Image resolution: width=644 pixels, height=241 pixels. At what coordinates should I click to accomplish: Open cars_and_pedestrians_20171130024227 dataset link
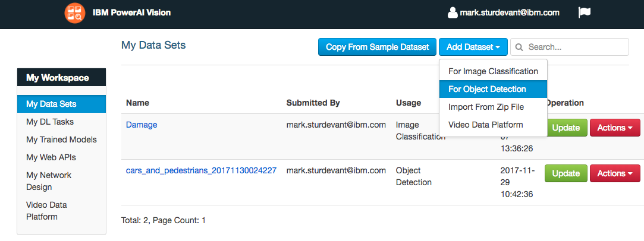pyautogui.click(x=201, y=170)
